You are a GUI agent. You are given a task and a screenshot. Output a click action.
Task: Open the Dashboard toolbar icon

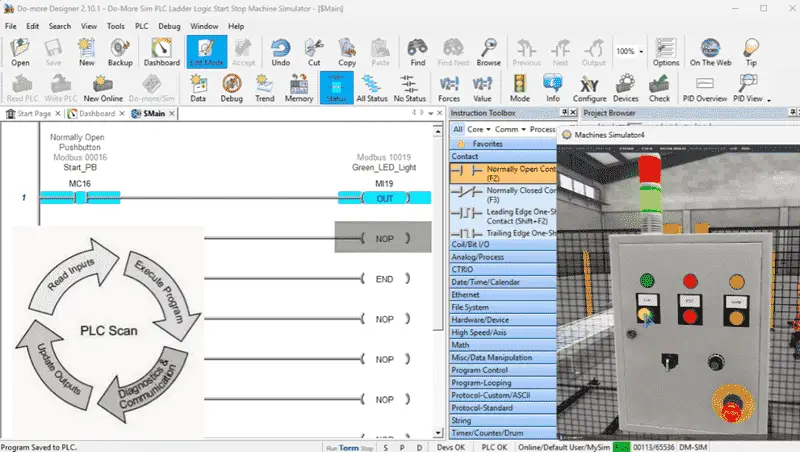(162, 52)
